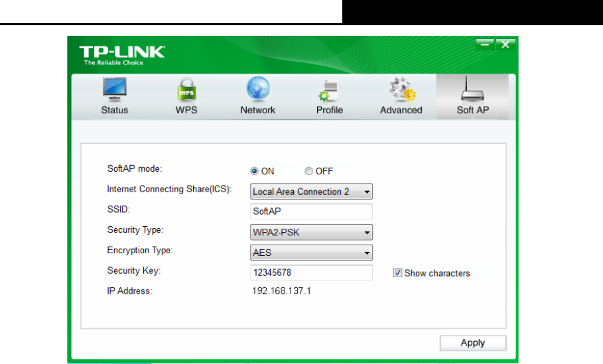Switch to the WPS tab label
603x364 pixels.
pyautogui.click(x=186, y=110)
